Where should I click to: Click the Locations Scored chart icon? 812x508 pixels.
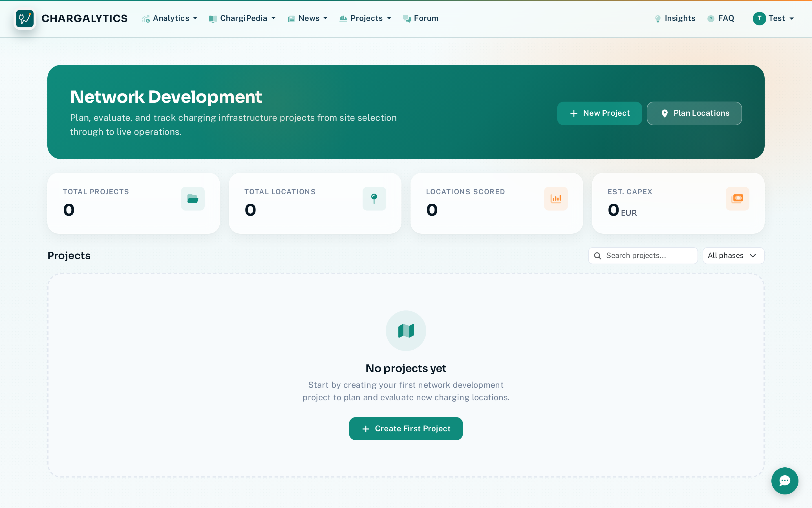tap(556, 199)
